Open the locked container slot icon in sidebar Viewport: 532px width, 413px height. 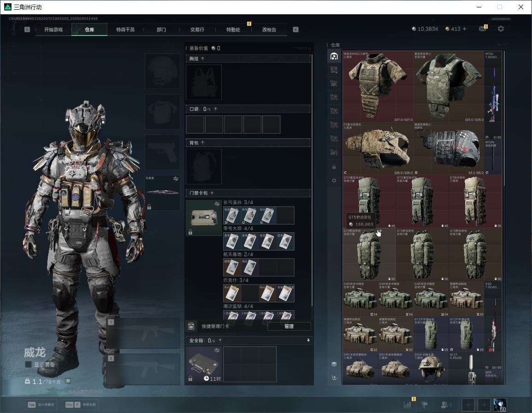point(334,166)
